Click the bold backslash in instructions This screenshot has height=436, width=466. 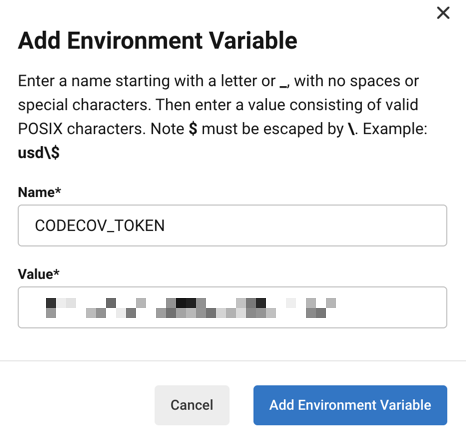(x=351, y=129)
